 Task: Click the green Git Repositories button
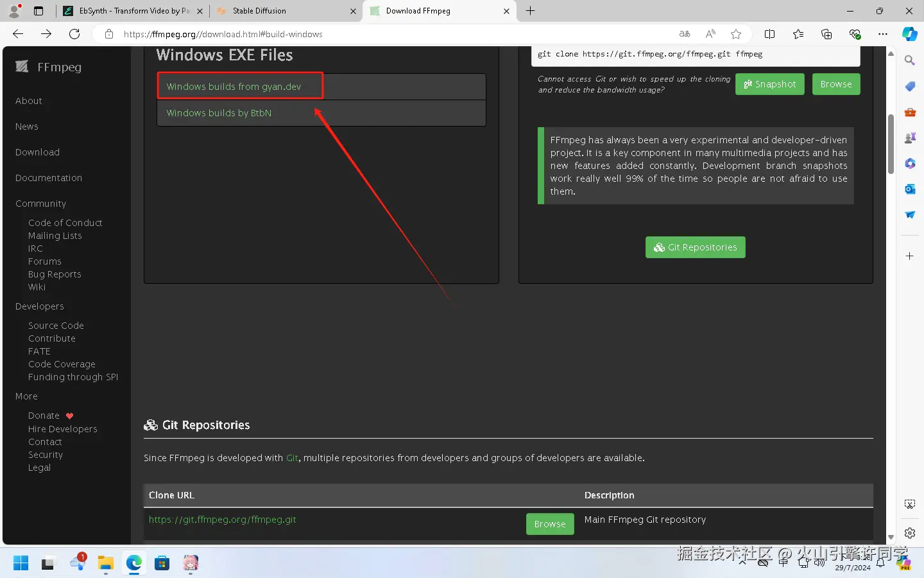[695, 247]
